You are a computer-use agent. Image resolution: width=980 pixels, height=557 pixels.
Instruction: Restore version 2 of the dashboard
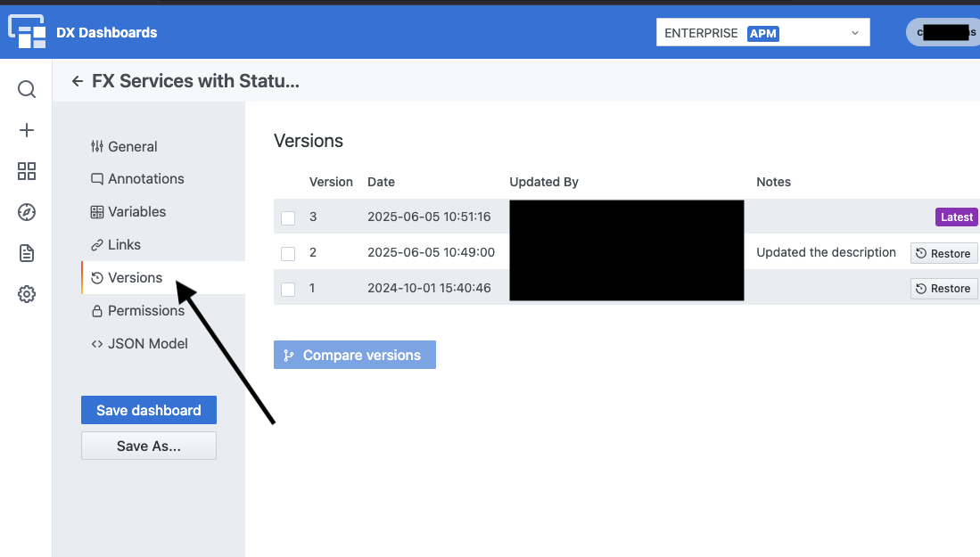pos(943,253)
